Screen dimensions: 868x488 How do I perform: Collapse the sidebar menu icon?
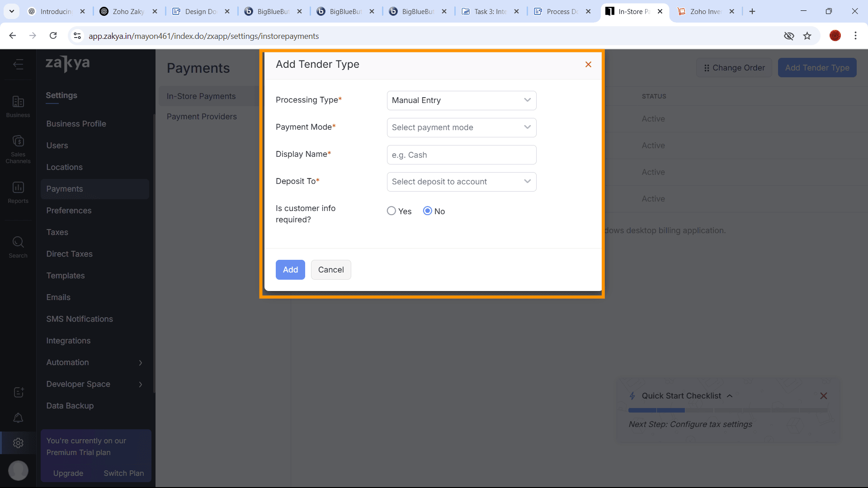click(x=18, y=65)
